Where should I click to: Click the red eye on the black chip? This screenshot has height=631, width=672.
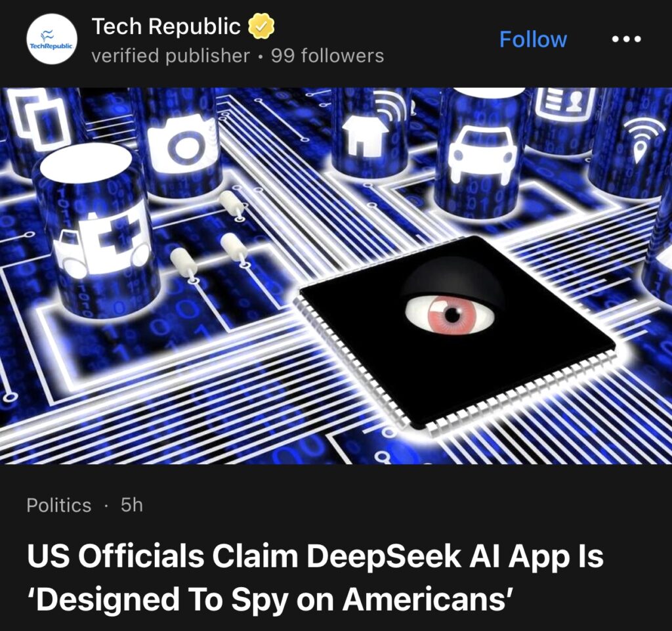[450, 315]
